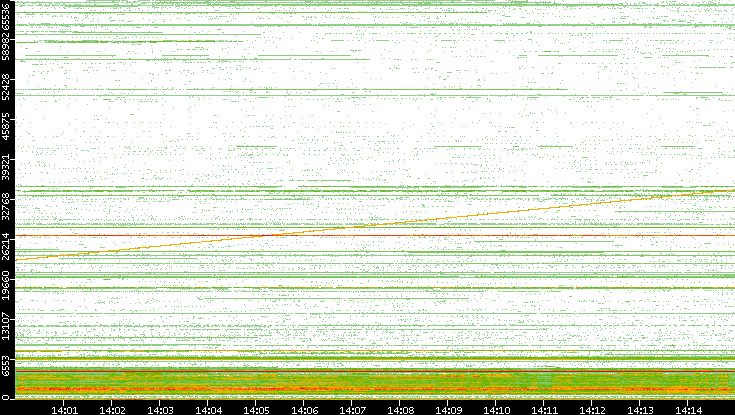
Task: Click the 14:05 time axis label
Action: click(x=256, y=410)
